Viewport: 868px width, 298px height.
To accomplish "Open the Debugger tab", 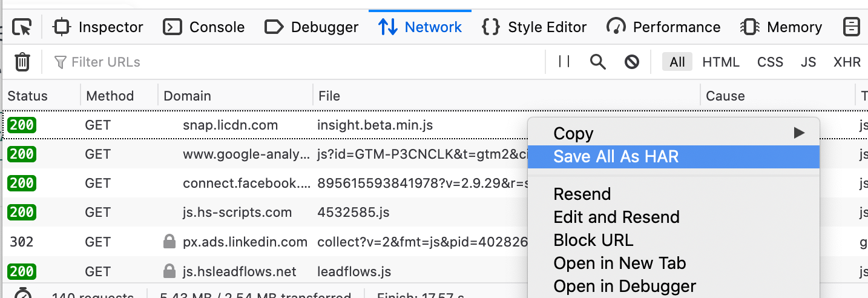I will click(312, 27).
